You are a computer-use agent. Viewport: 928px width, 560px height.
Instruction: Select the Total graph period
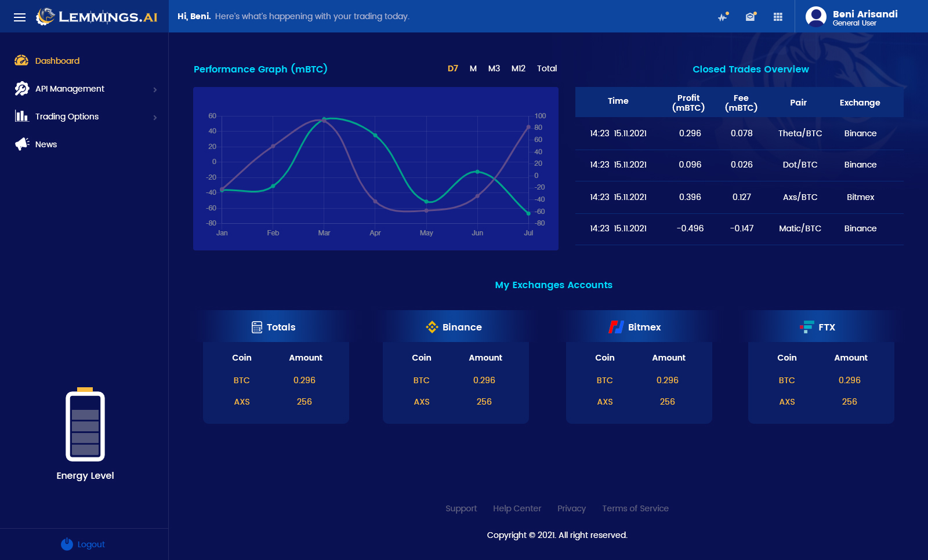pyautogui.click(x=547, y=68)
